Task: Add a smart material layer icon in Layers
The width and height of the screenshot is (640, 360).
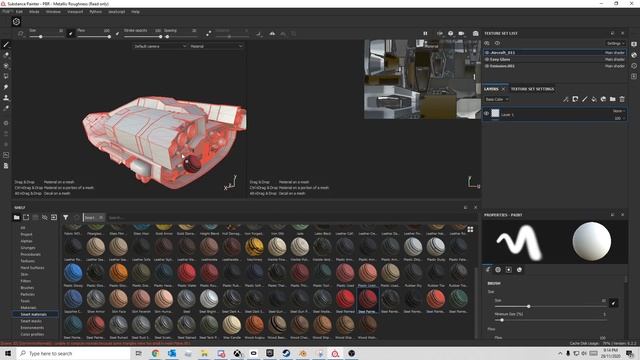Action: point(603,99)
